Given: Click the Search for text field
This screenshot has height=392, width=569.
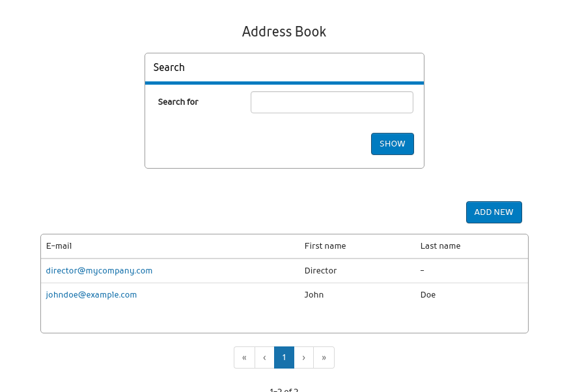Looking at the screenshot, I should (331, 102).
